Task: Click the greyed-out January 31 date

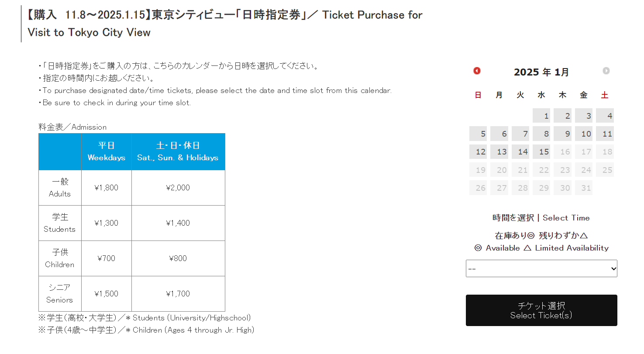Action: [x=584, y=188]
